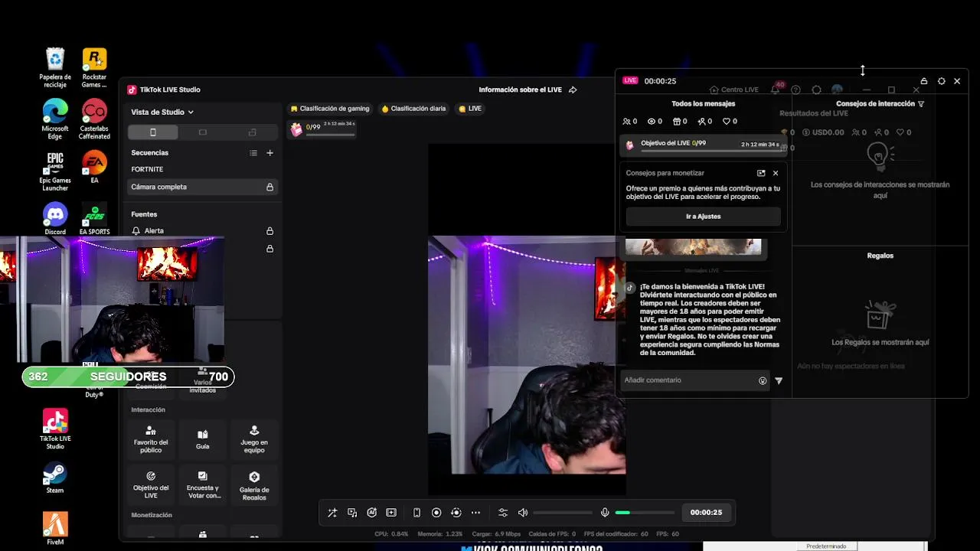
Task: Select the Todos los mensajes header
Action: click(704, 103)
